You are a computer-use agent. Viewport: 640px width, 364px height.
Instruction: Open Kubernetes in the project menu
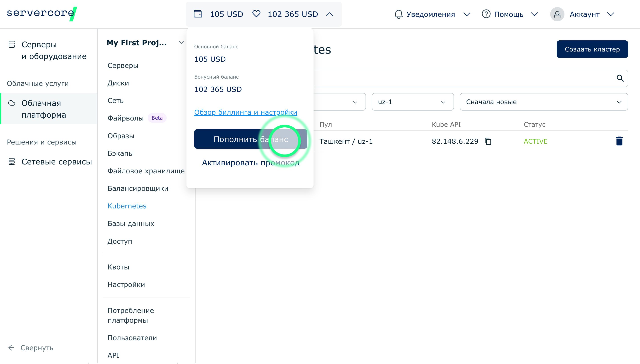coord(127,206)
